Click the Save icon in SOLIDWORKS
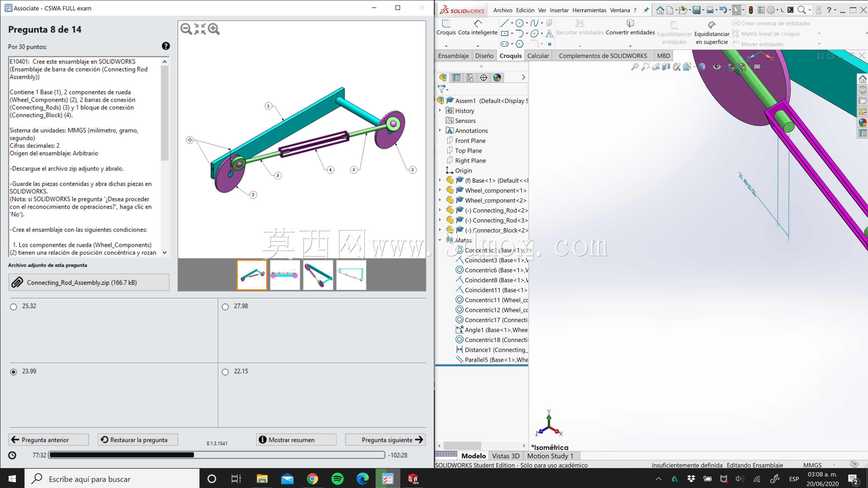This screenshot has height=488, width=868. point(696,10)
